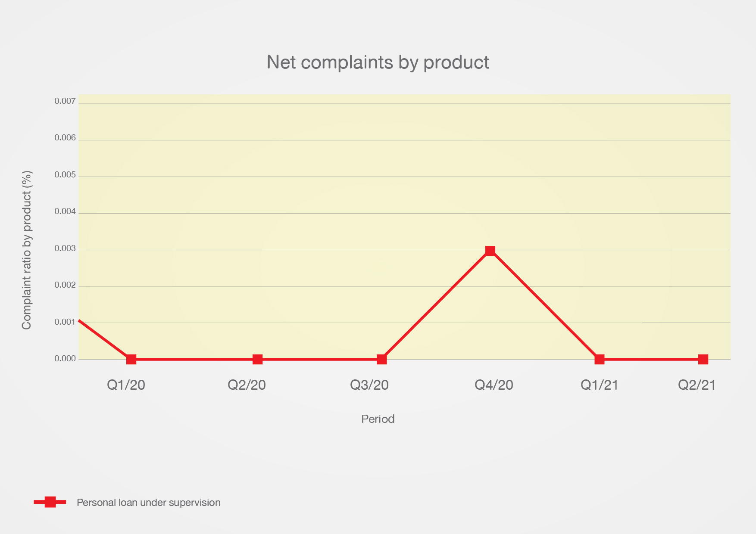Click the 'Personal loan under supervision' legend label
The image size is (756, 534).
point(148,503)
